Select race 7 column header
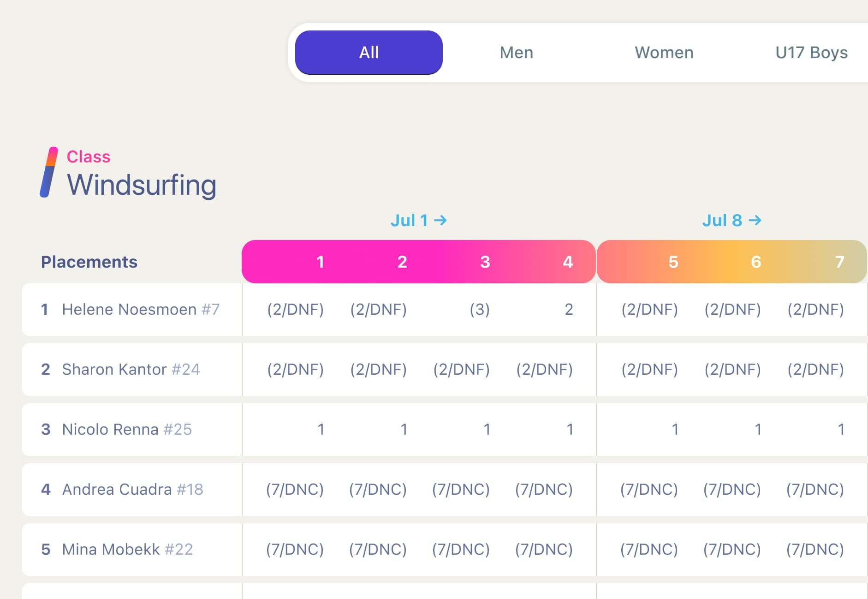Screen dimensions: 868x599 839,262
